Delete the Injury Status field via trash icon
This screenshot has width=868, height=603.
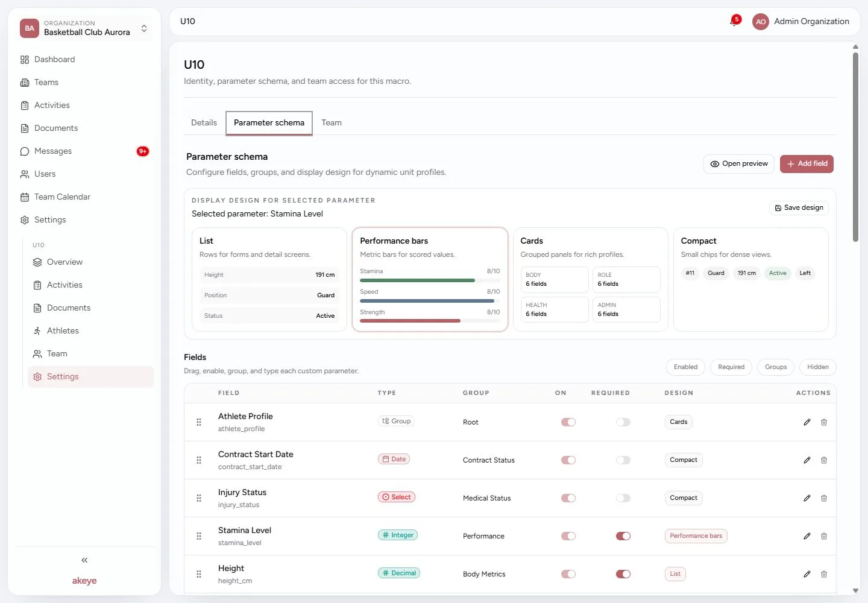[824, 498]
